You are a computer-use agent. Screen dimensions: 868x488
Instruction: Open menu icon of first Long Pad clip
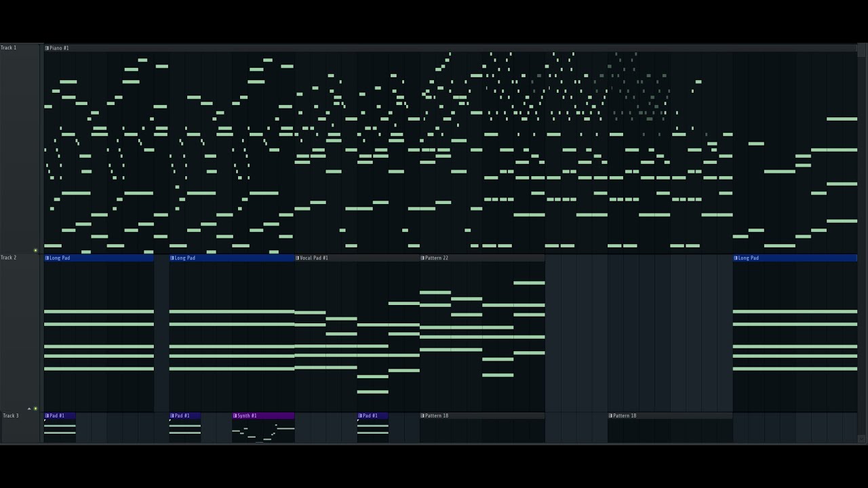point(47,258)
